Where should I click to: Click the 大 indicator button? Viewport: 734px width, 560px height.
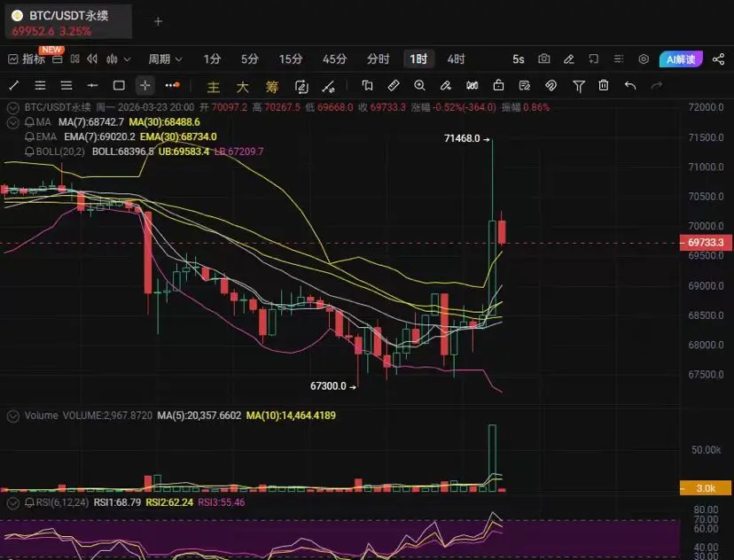243,87
